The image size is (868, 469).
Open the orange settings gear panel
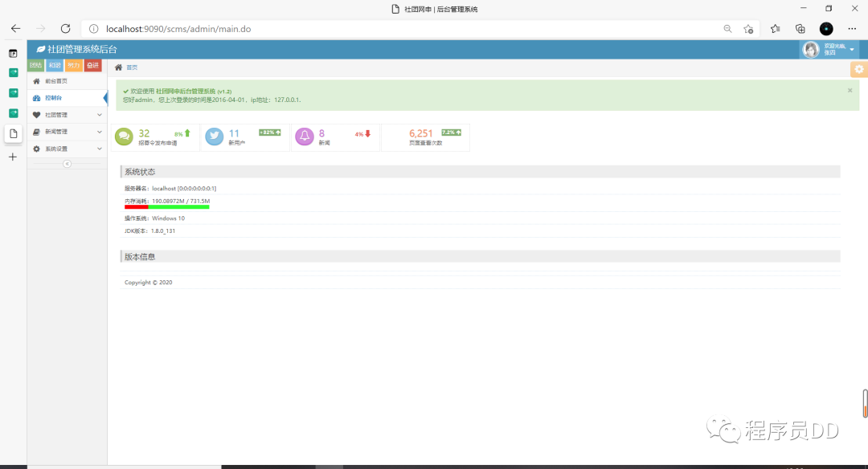tap(859, 69)
